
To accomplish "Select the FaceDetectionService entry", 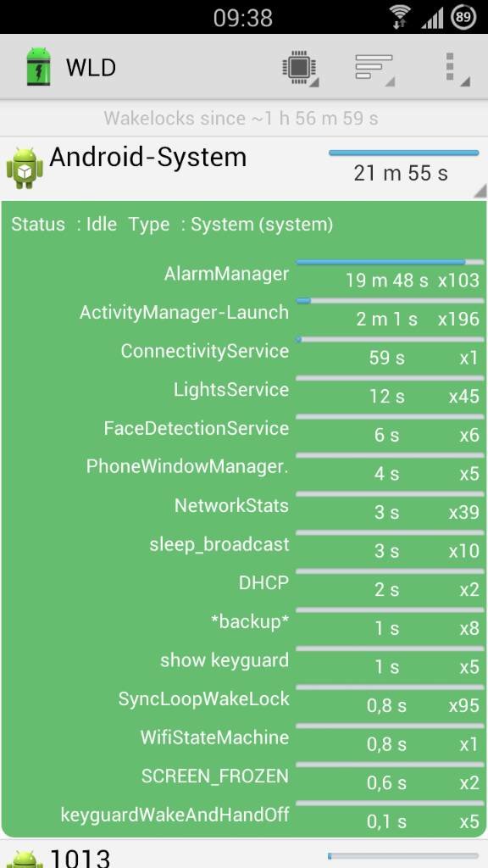I will [244, 429].
